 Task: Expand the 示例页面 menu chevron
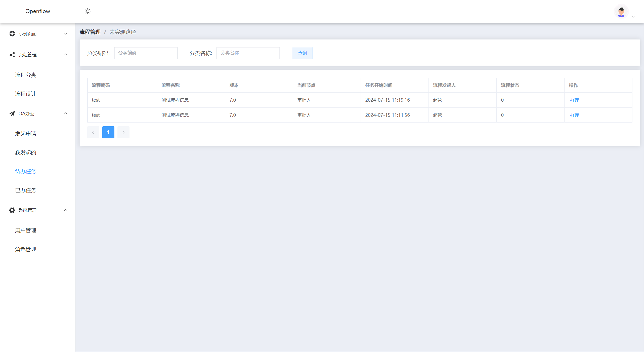[x=66, y=34]
